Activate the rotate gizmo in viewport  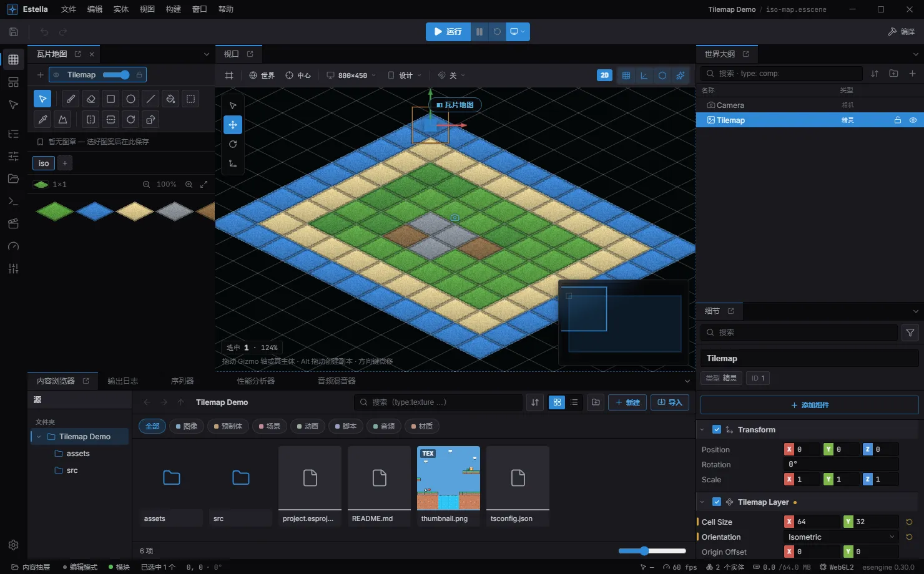233,144
